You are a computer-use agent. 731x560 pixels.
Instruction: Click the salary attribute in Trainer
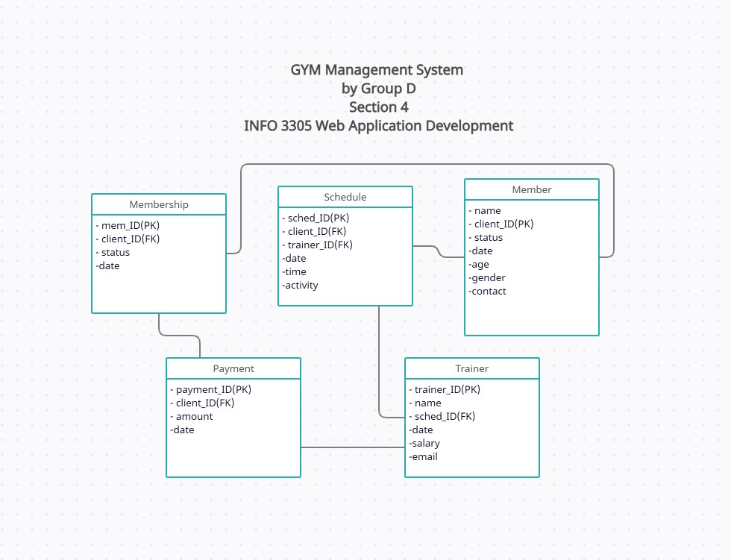(x=425, y=443)
